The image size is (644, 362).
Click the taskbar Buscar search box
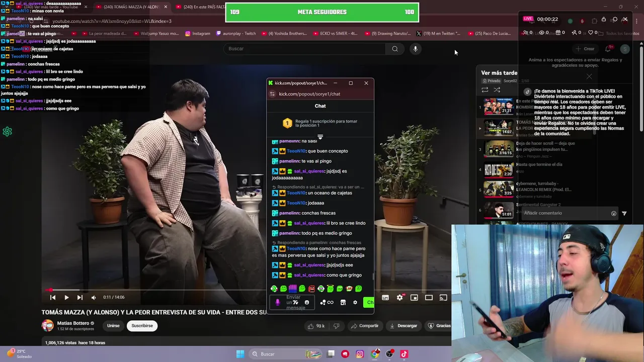(285, 354)
